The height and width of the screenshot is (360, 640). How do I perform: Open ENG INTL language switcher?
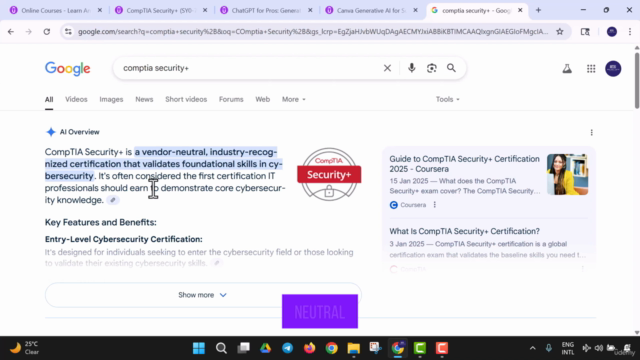567,348
